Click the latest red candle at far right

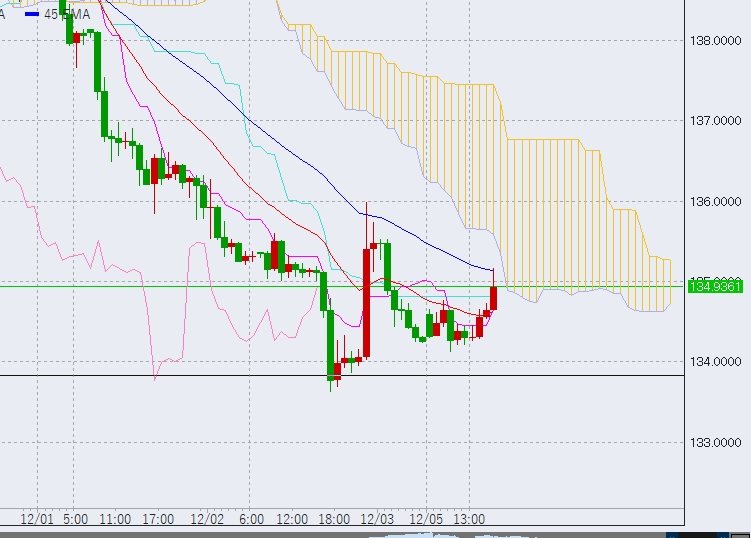pos(493,298)
